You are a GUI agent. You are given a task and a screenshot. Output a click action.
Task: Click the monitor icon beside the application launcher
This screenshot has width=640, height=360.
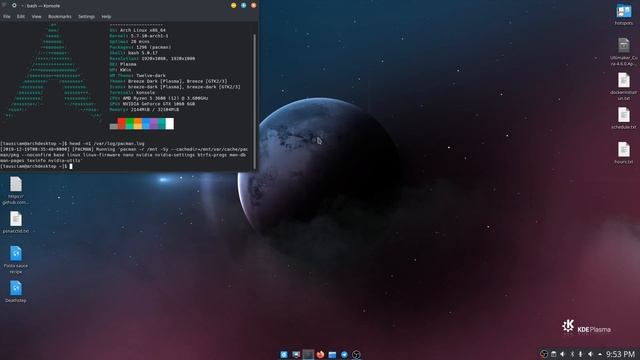(x=296, y=355)
